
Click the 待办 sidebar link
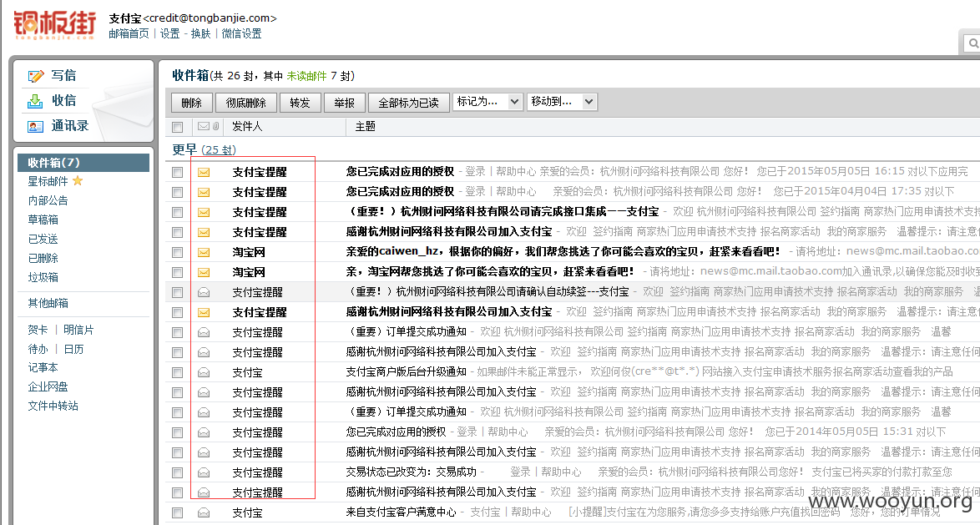click(x=38, y=349)
